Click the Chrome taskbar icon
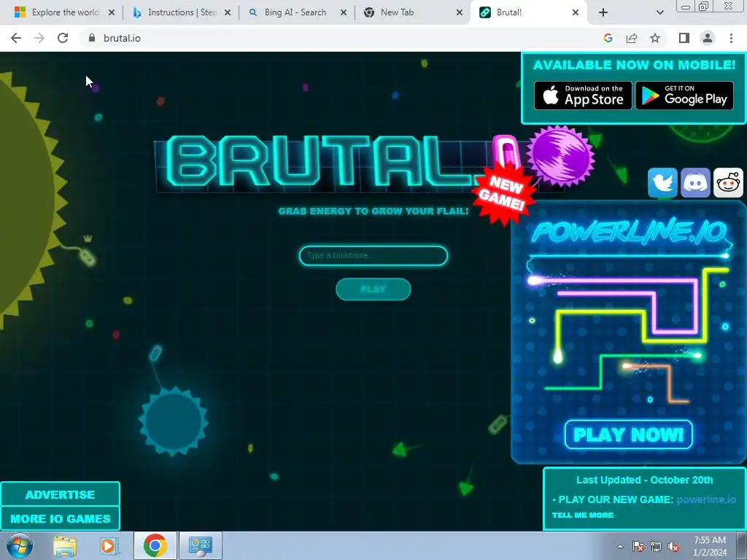Screen dimensions: 747x560 point(155,545)
